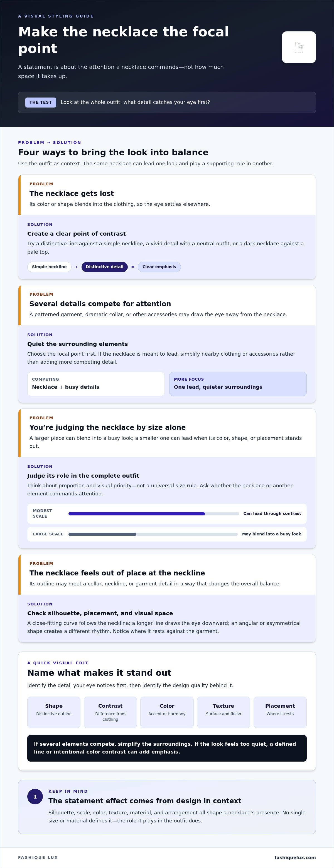334x868 pixels.
Task: Select the Distinctive detail pill
Action: pos(105,267)
